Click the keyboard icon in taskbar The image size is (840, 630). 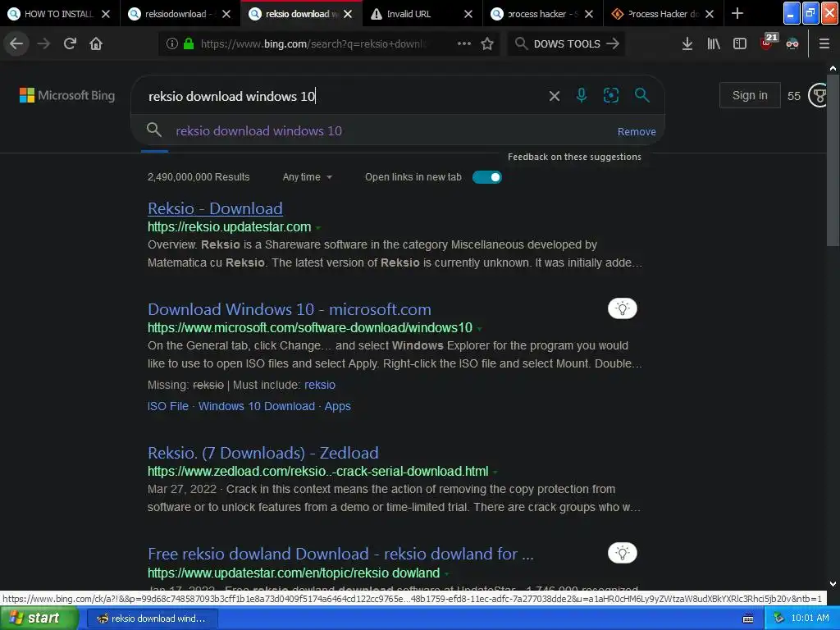[748, 619]
